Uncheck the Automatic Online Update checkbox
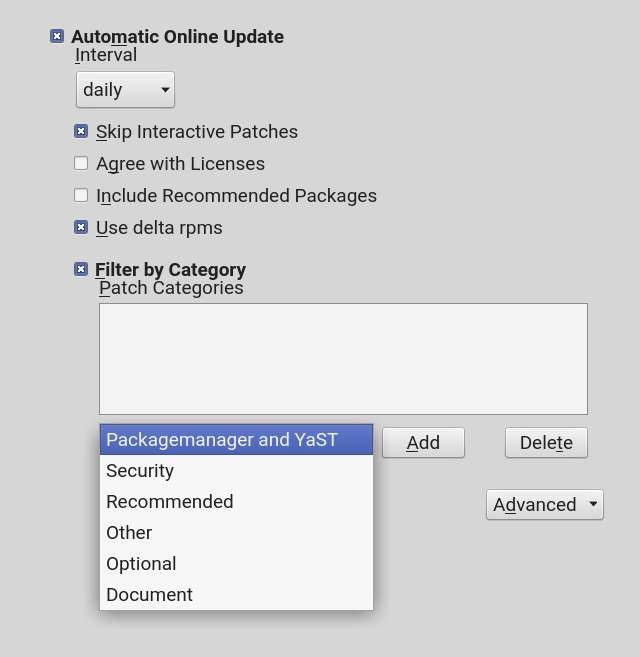This screenshot has height=657, width=640. [57, 37]
